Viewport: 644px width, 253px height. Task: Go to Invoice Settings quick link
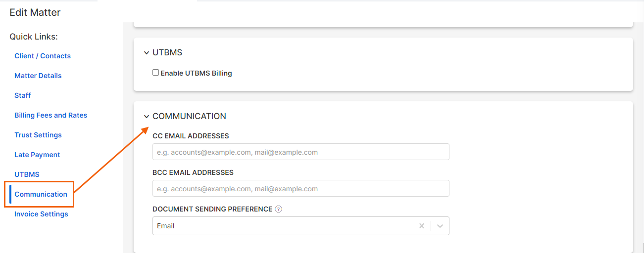(x=42, y=214)
